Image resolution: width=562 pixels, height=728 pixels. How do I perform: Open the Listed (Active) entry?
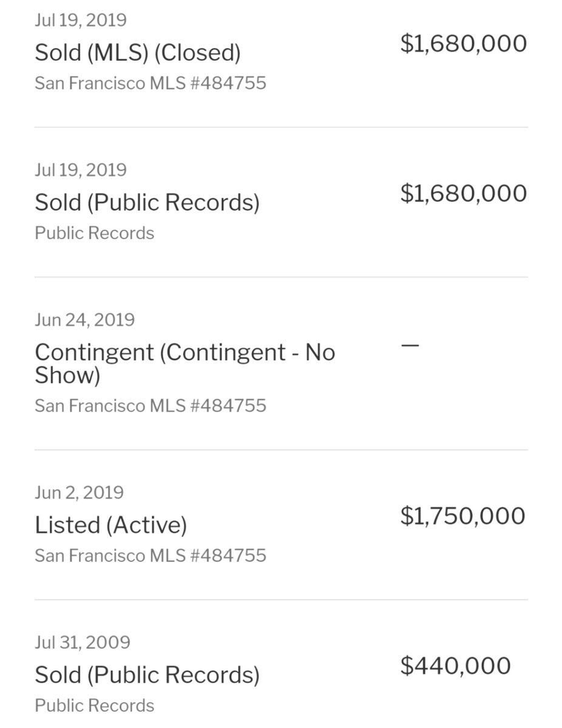point(110,525)
